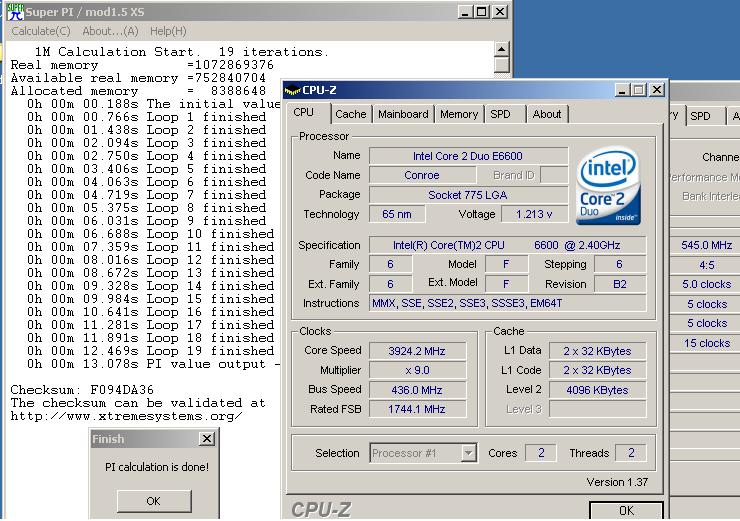
Task: Click the Revision value B2
Action: pos(620,284)
